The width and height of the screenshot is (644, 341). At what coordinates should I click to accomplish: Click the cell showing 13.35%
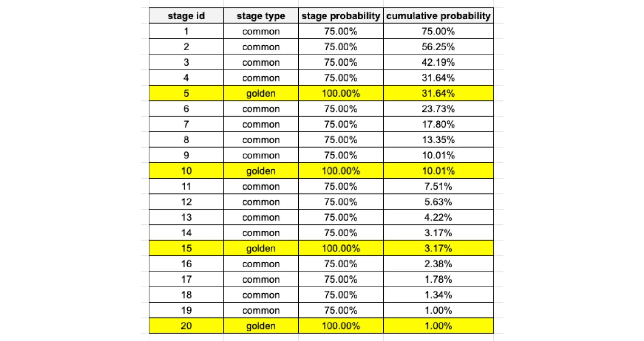tap(438, 140)
